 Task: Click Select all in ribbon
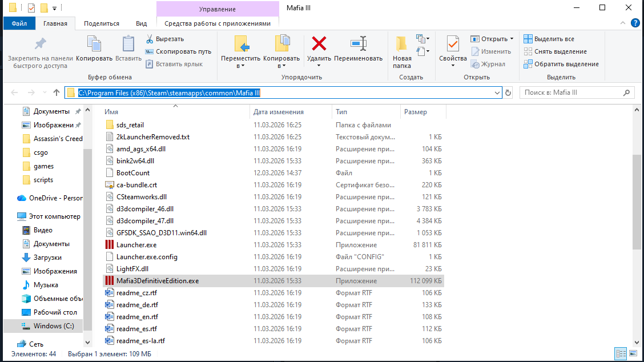click(549, 39)
